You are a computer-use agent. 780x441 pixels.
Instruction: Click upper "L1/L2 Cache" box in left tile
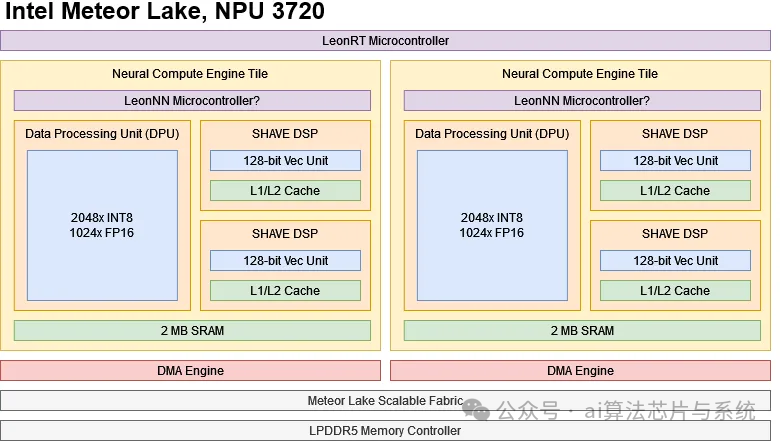[286, 191]
